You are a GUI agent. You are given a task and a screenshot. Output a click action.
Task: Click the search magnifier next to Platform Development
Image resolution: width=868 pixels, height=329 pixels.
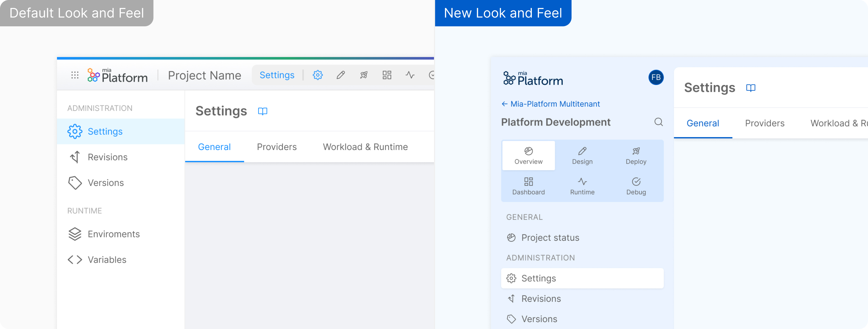658,122
